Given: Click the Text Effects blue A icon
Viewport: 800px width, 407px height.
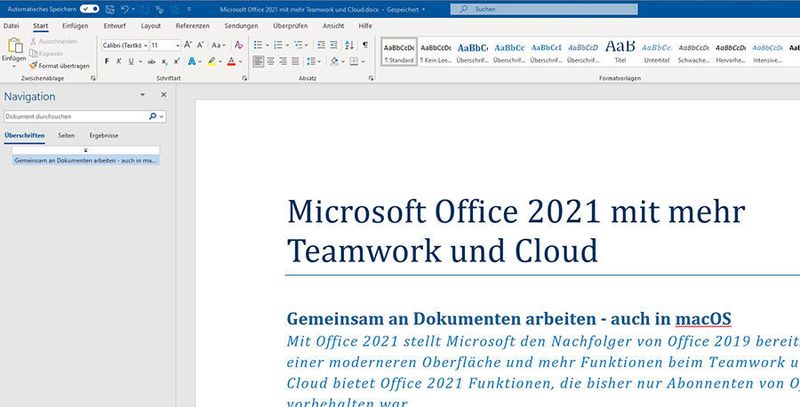Looking at the screenshot, I should (x=192, y=61).
